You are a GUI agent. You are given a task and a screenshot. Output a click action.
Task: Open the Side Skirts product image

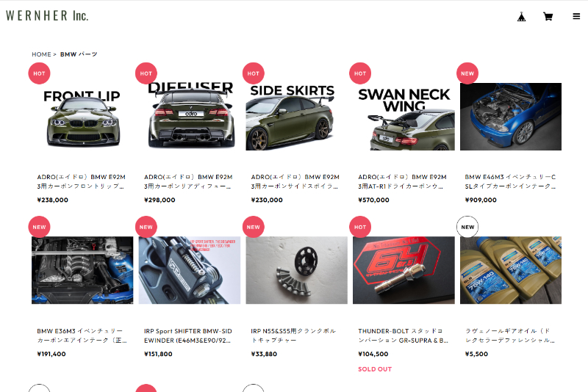(x=297, y=117)
